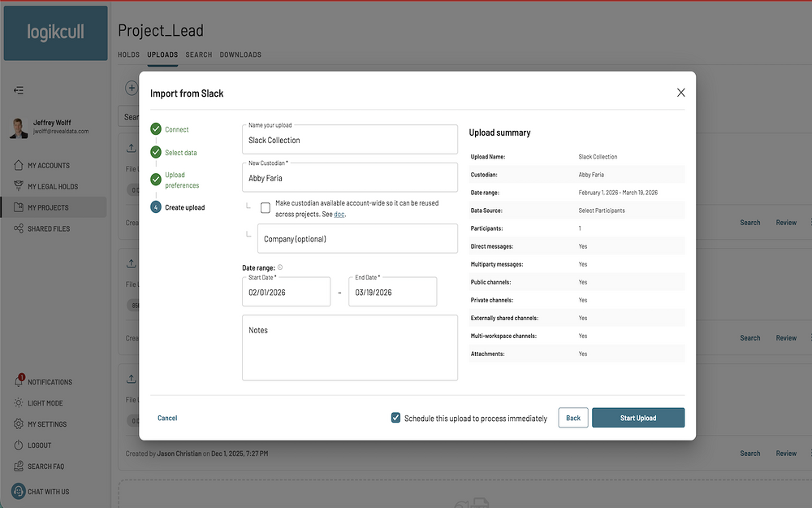Screen dimensions: 812x508
Task: Click the Notes text area
Action: click(350, 348)
